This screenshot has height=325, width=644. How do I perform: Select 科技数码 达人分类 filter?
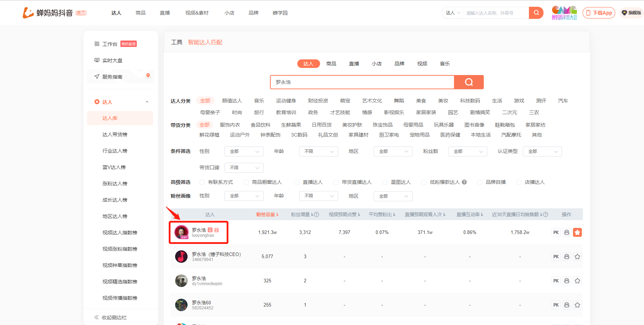coord(470,101)
